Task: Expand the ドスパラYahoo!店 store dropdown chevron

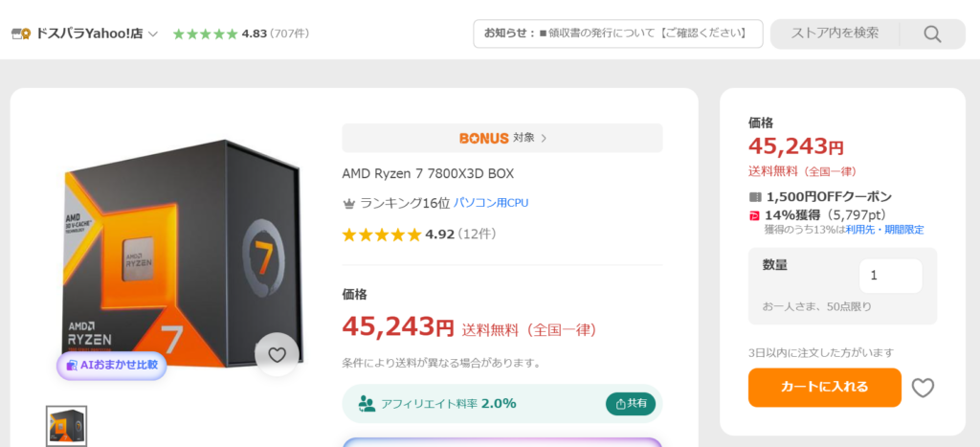Action: (152, 34)
